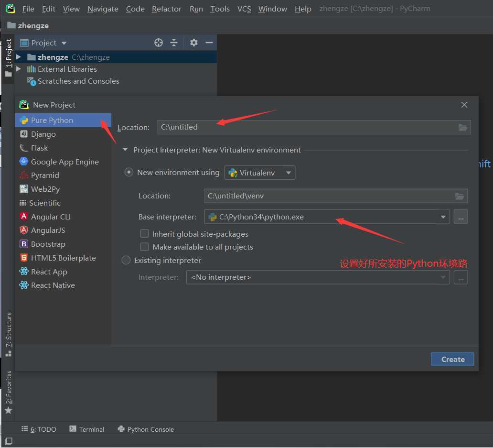Enable Inherit global site-packages checkbox
Screen dimensions: 493x448
click(144, 234)
